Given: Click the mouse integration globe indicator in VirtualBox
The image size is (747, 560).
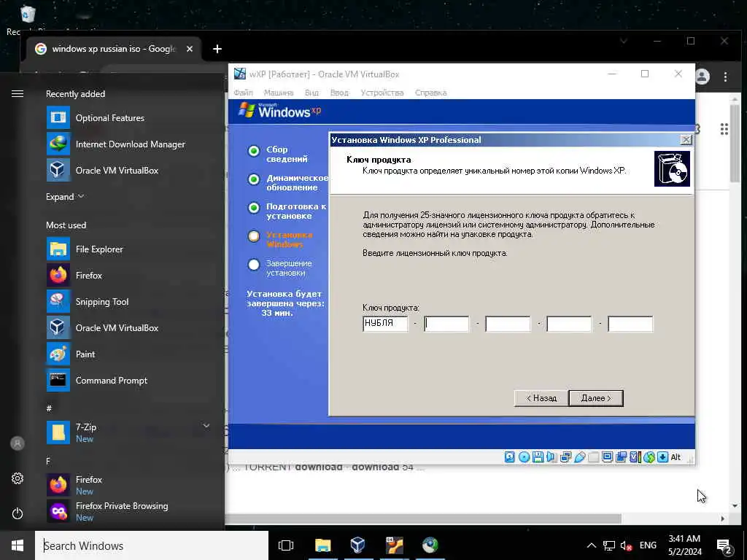Looking at the screenshot, I should (649, 457).
